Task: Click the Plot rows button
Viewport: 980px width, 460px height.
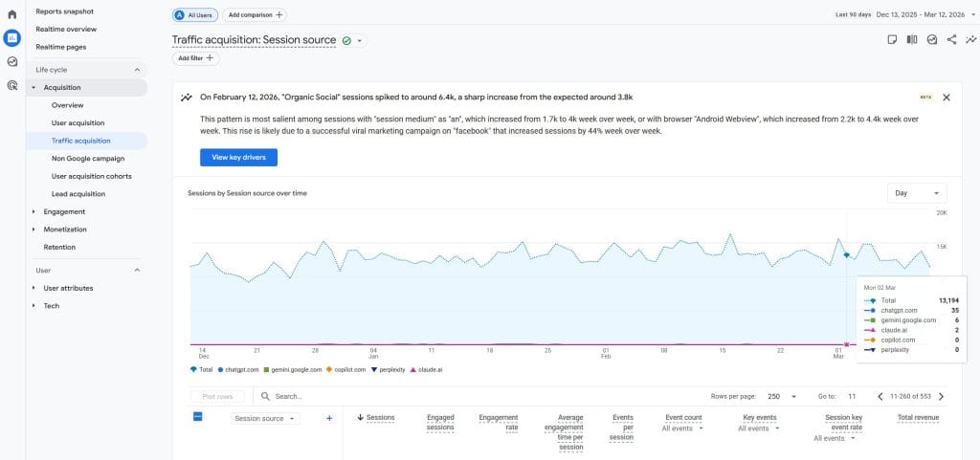Action: click(217, 396)
